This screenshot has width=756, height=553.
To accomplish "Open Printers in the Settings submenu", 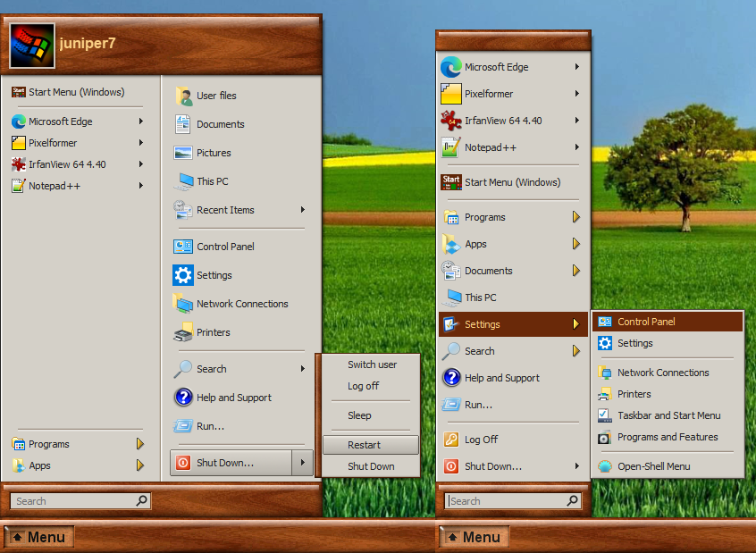I will pos(634,394).
